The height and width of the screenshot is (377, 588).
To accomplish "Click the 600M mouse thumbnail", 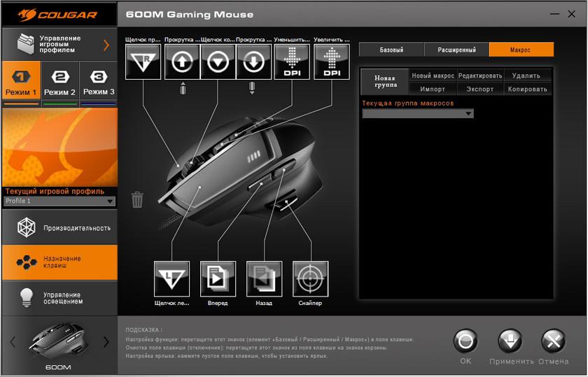I will pyautogui.click(x=58, y=341).
